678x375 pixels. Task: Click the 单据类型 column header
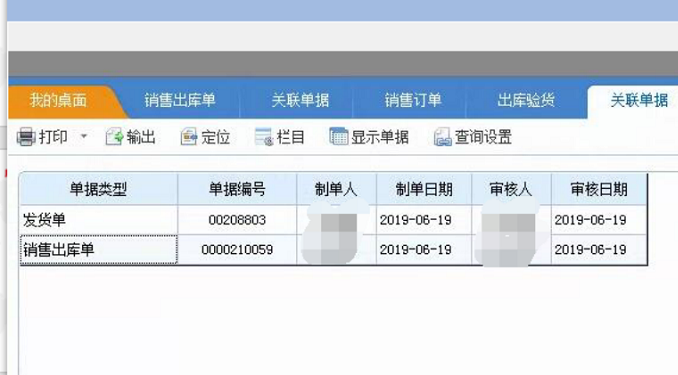(99, 189)
